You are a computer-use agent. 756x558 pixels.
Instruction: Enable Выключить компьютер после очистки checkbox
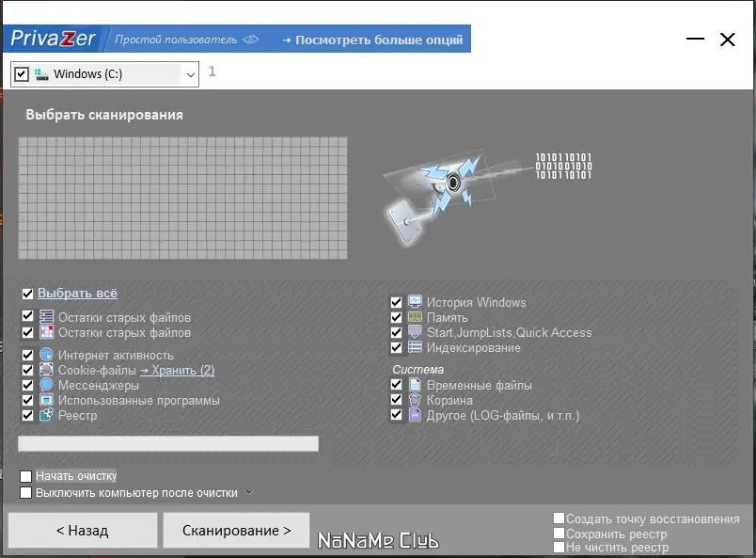tap(26, 493)
